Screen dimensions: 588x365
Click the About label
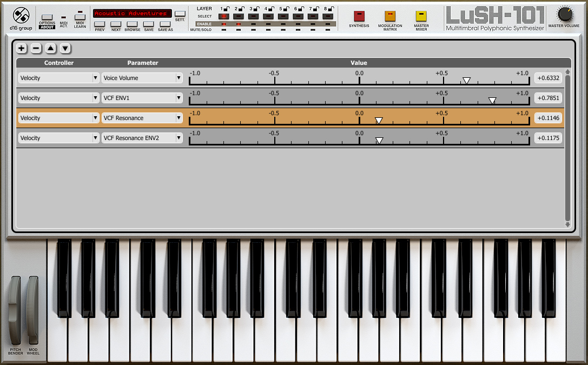click(47, 27)
